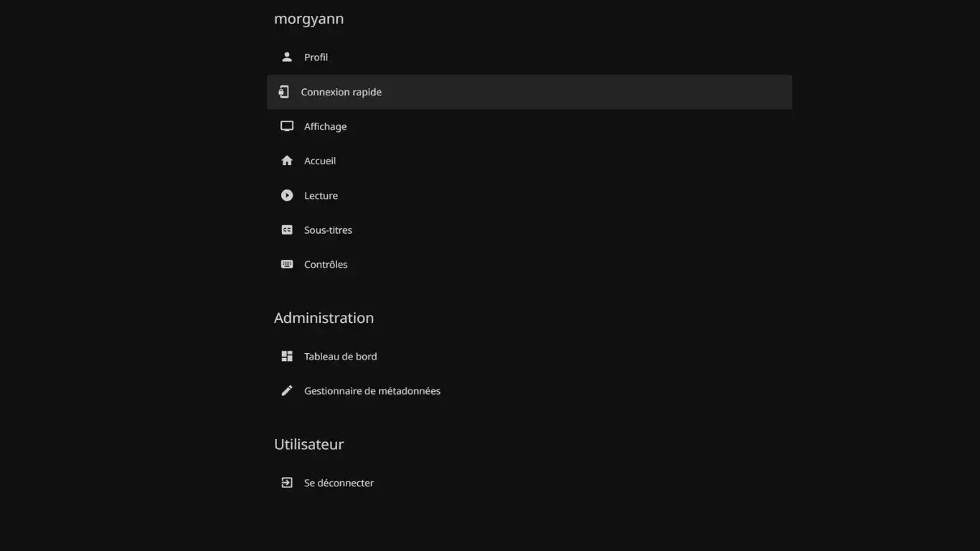Choose the Contrôles menu entry
Screen dimensions: 980x551
coord(326,265)
